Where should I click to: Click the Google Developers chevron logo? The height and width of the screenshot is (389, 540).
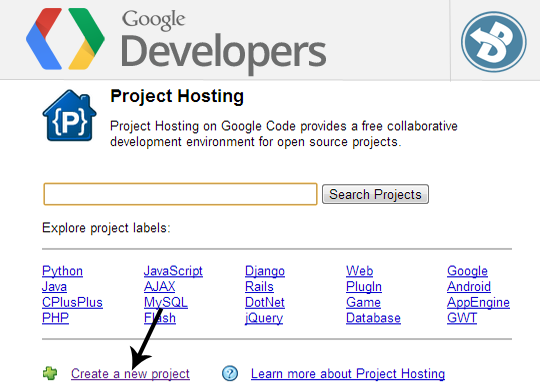point(65,39)
